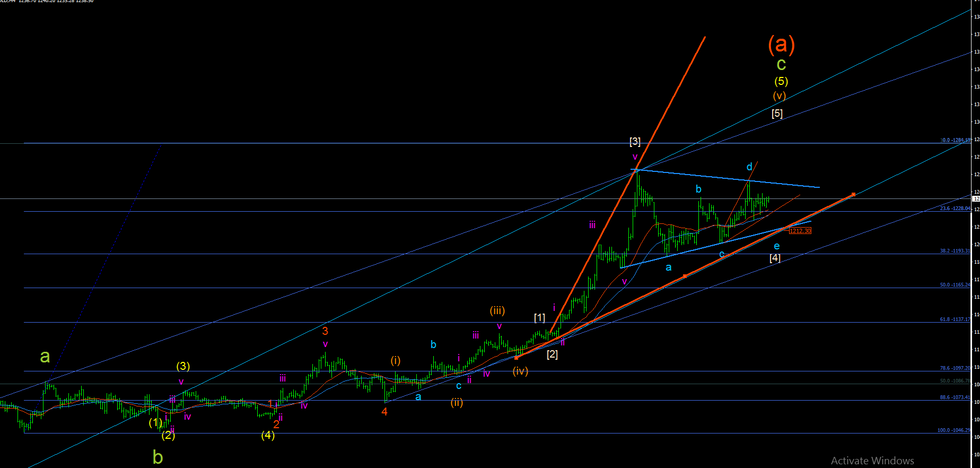Click the 100.0 -1046.29 Fibonacci level label

pyautogui.click(x=954, y=430)
